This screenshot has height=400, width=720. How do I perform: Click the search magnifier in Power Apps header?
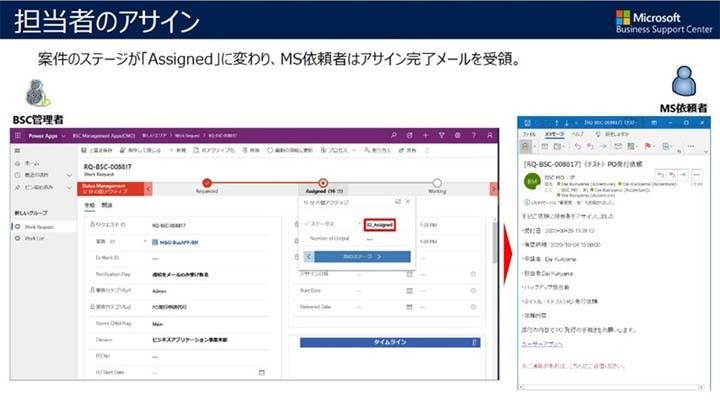[x=394, y=135]
